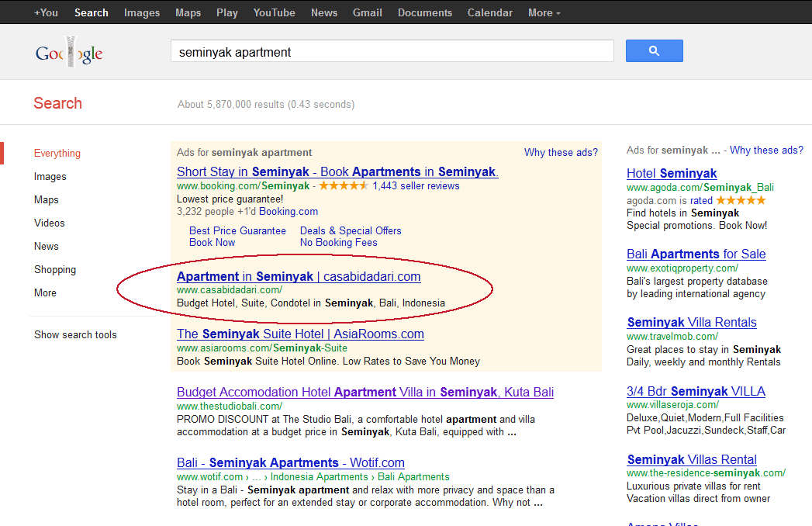Click the Booking.com star rating
812x526 pixels.
point(344,186)
